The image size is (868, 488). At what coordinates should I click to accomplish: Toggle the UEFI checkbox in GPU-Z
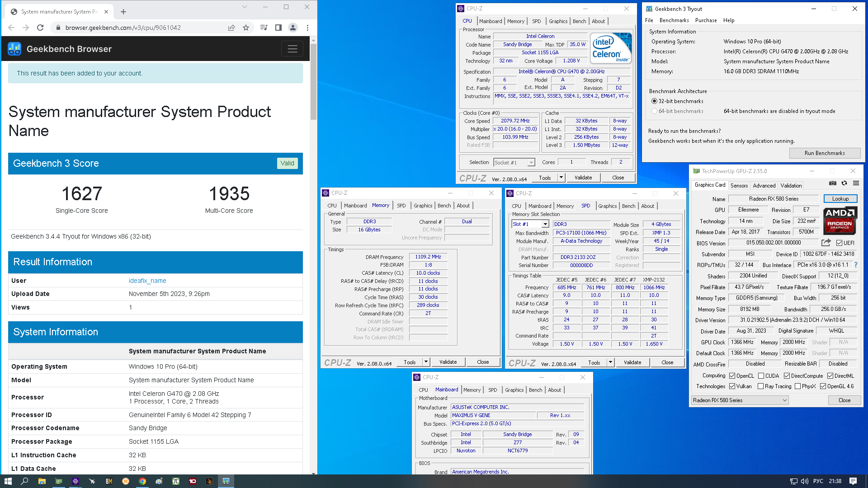pos(839,243)
